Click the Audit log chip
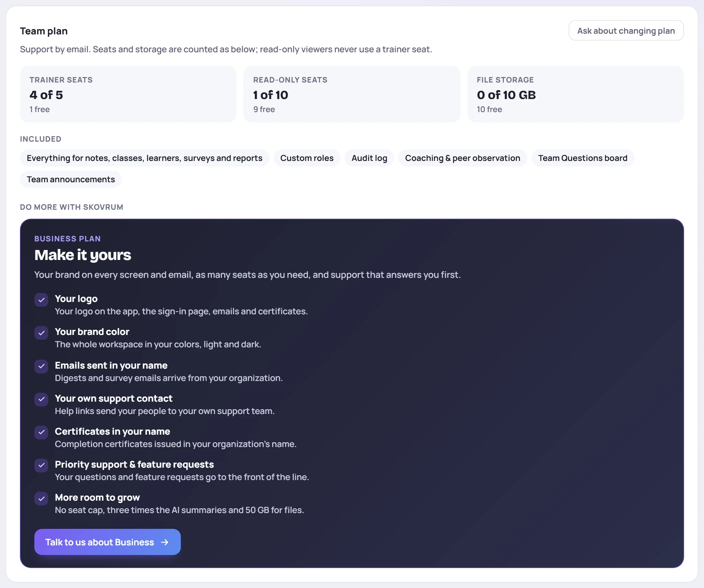Image resolution: width=704 pixels, height=588 pixels. click(369, 158)
